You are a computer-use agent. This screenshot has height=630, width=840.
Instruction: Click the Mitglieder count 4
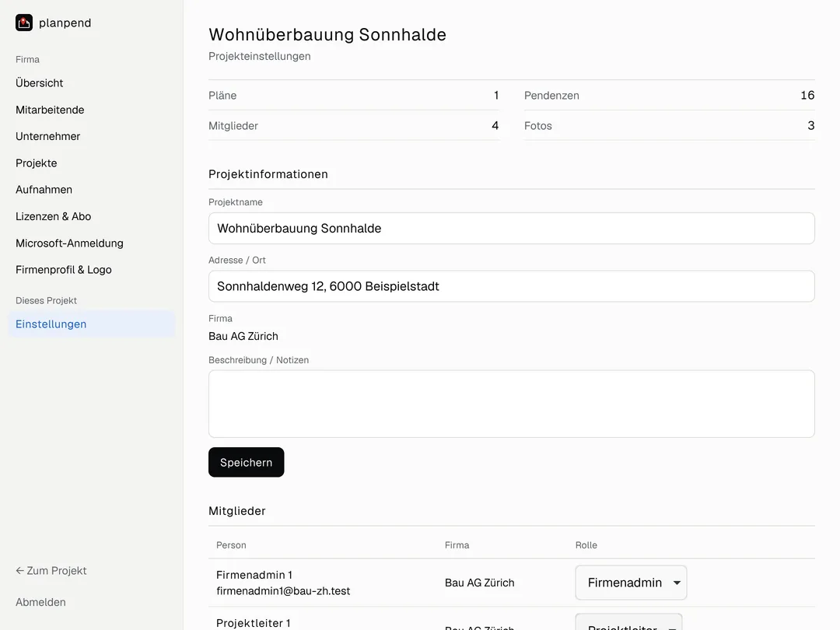[495, 125]
